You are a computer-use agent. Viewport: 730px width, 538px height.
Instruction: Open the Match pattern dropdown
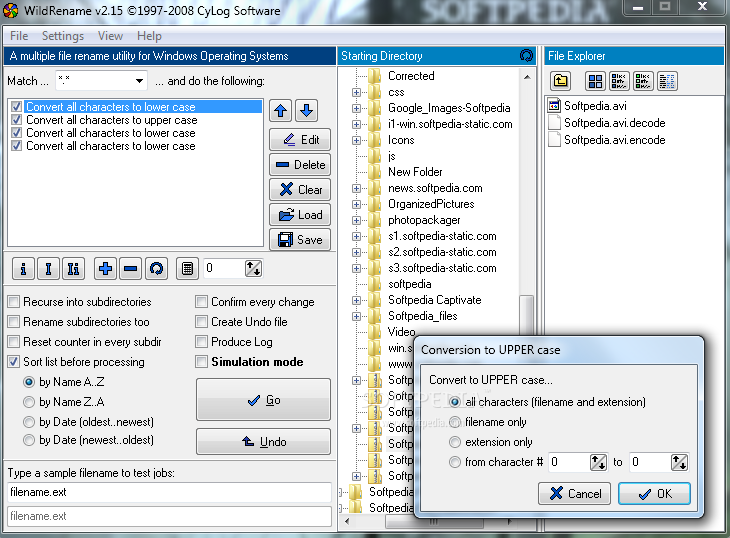coord(139,81)
